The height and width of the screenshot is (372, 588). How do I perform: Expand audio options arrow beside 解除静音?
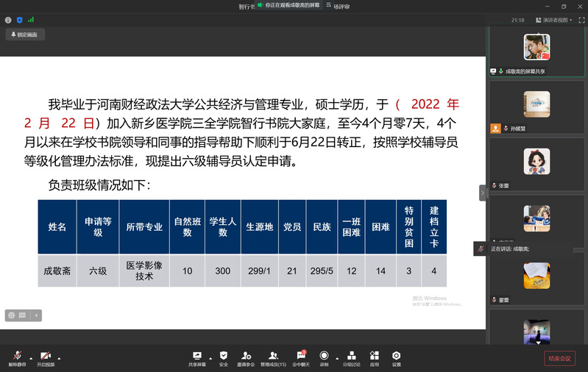pyautogui.click(x=31, y=359)
